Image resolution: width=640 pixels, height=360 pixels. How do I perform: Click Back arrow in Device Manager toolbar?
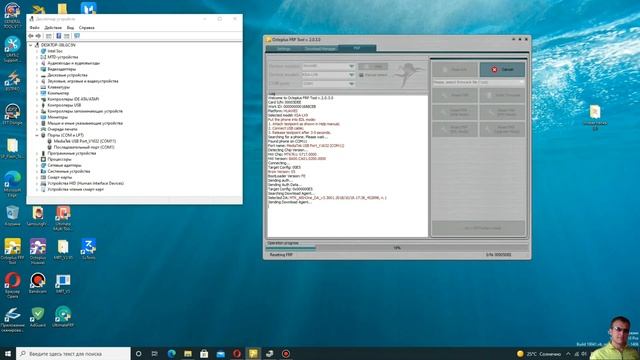31,36
